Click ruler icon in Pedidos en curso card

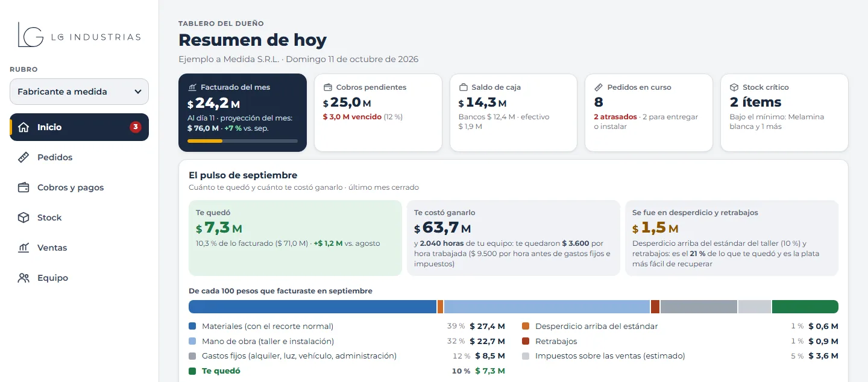(599, 87)
